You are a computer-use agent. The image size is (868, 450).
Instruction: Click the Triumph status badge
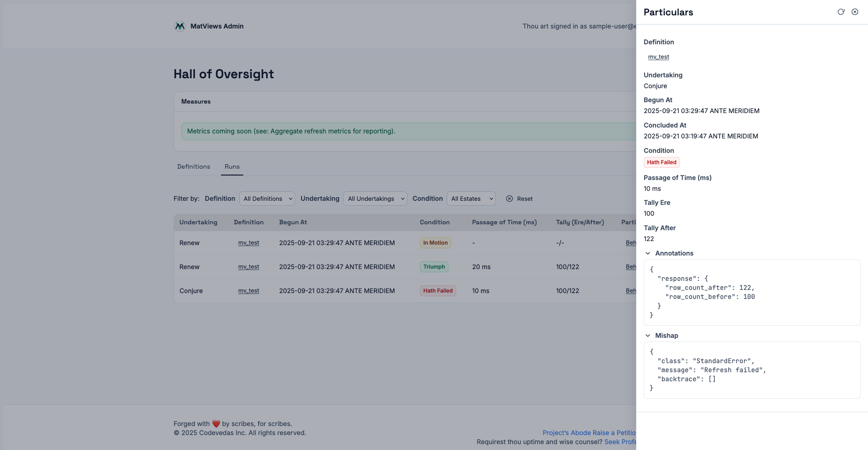point(434,267)
